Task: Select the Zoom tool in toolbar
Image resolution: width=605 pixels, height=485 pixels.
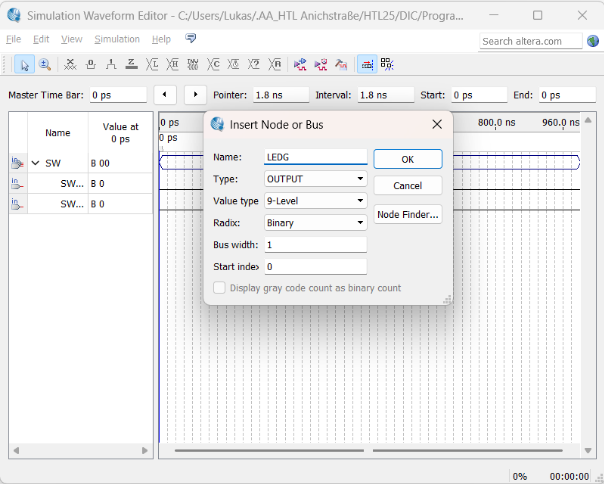Action: click(45, 64)
